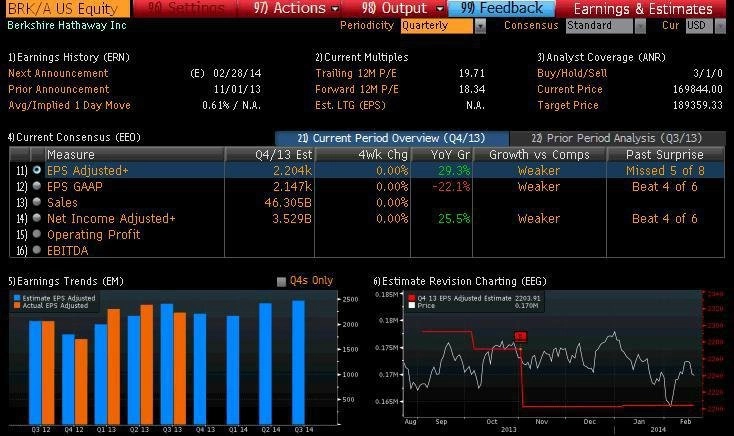Open the currency USD dropdown arrow

pyautogui.click(x=720, y=26)
